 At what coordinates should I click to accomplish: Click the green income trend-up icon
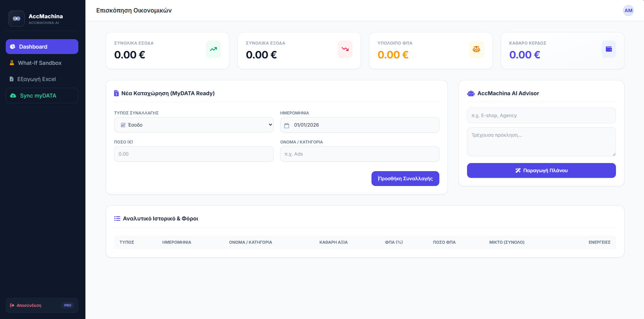(x=213, y=49)
